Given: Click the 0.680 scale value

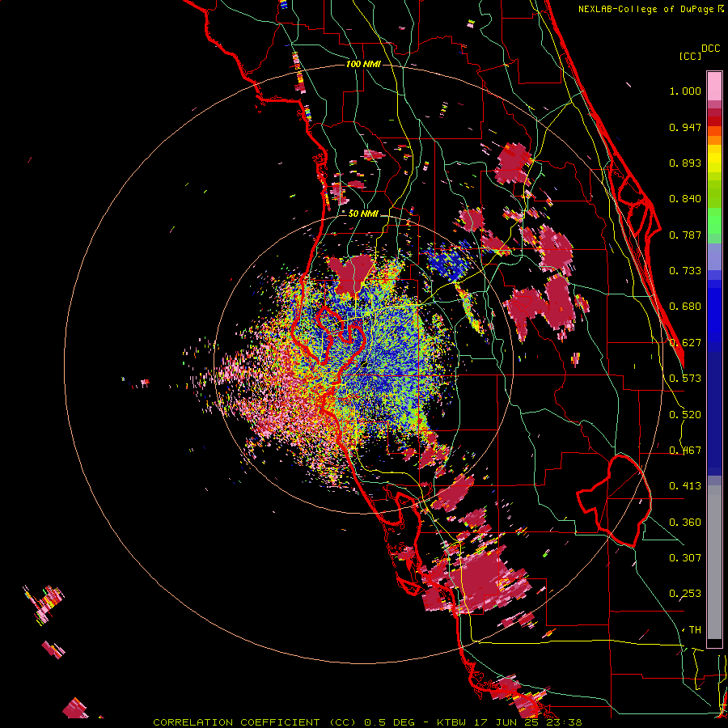Looking at the screenshot, I should tap(685, 307).
